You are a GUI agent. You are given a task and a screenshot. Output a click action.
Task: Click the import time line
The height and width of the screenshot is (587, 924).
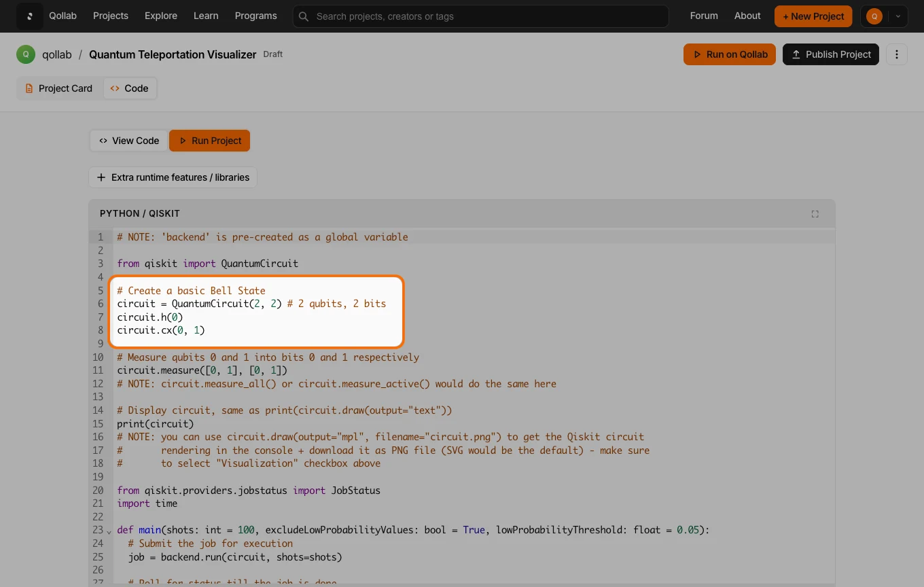[x=147, y=503]
